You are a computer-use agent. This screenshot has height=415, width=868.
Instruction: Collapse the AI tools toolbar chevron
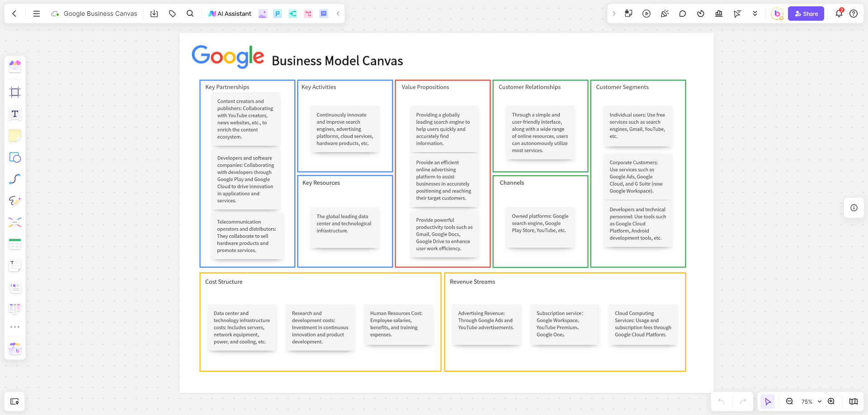(x=338, y=14)
